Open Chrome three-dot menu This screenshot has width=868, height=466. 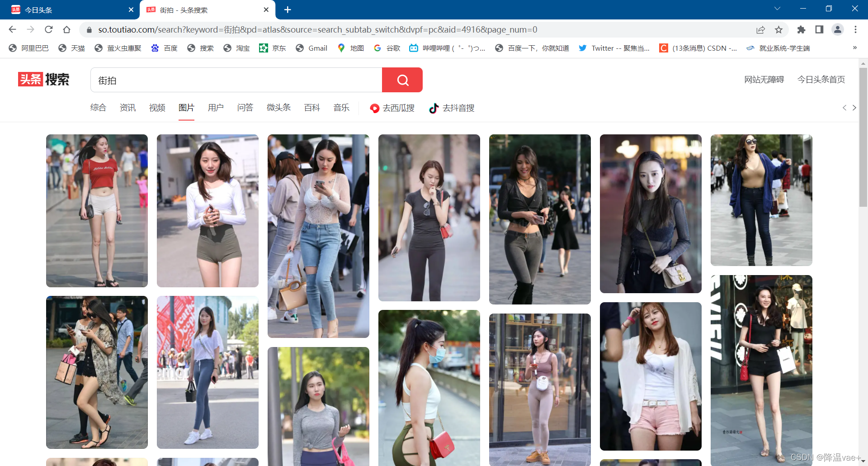pos(855,29)
